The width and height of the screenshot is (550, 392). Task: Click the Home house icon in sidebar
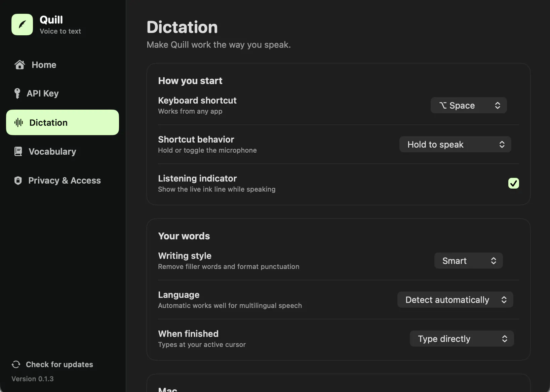pos(19,65)
